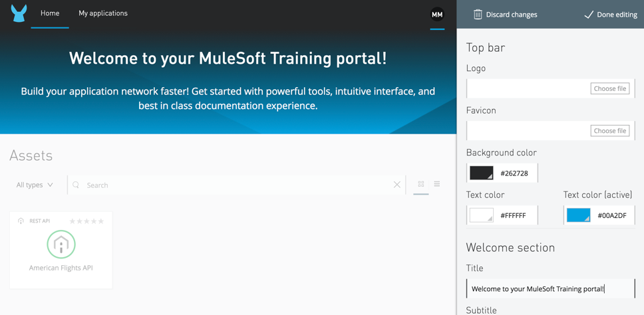Screen dimensions: 644x315
Task: Click the magnifier search icon
Action: tap(76, 185)
